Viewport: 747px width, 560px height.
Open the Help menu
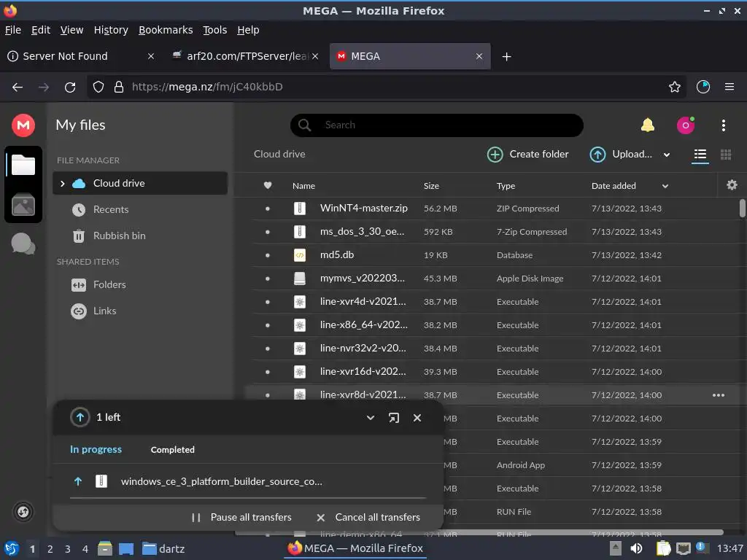248,30
